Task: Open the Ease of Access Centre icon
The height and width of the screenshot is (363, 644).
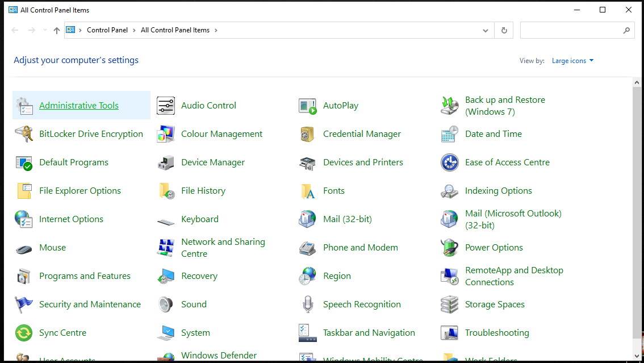Action: pyautogui.click(x=450, y=162)
